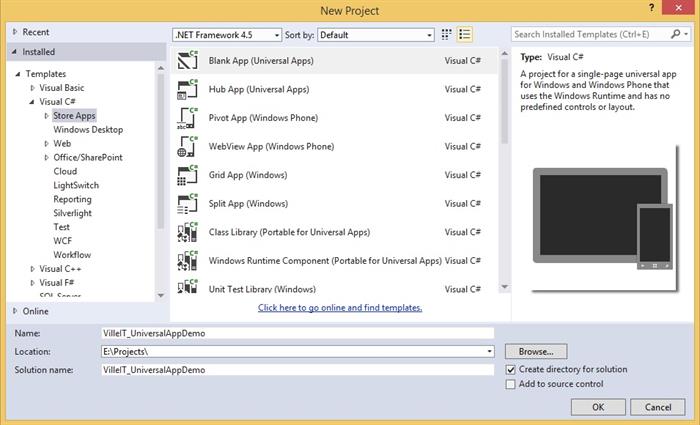Click the Browse... button
This screenshot has height=425, width=700.
(536, 351)
